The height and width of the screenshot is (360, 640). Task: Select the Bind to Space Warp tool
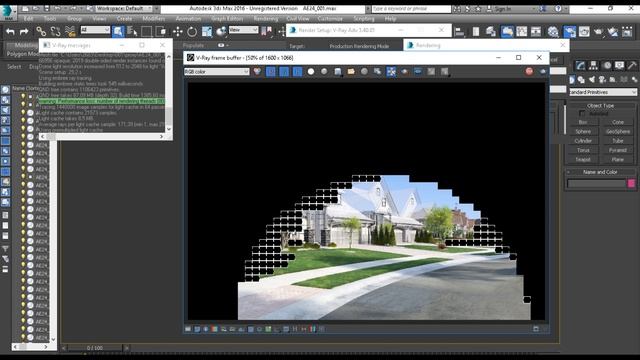point(70,31)
